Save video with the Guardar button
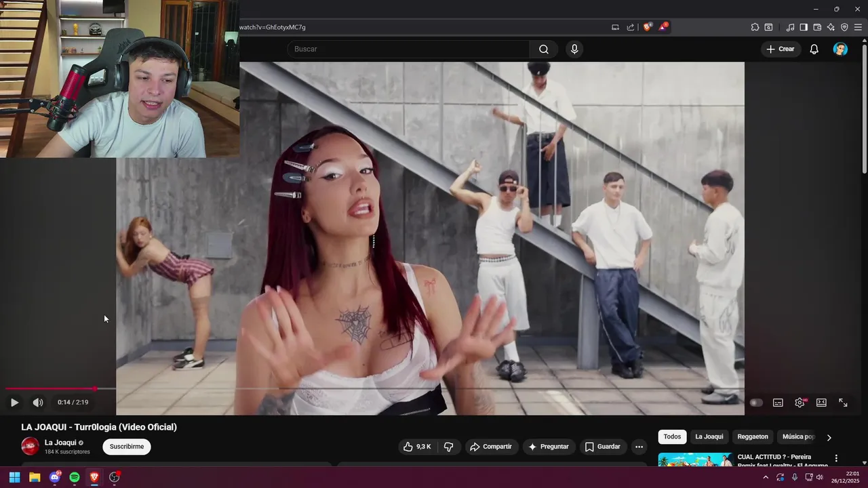The width and height of the screenshot is (868, 488). pos(603,447)
